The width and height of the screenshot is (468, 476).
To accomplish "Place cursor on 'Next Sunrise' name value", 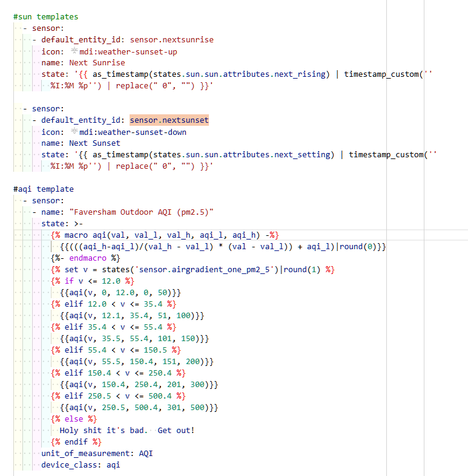I will click(97, 63).
